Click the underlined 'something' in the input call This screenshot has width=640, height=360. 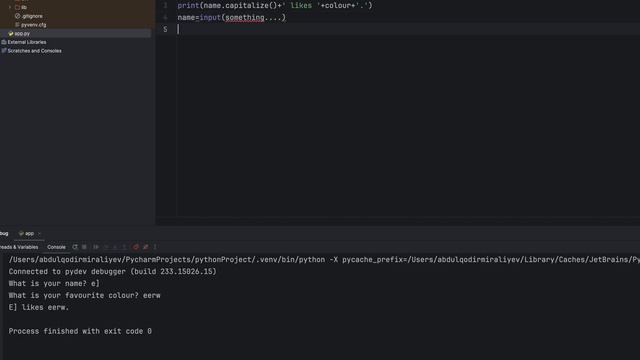(x=244, y=18)
